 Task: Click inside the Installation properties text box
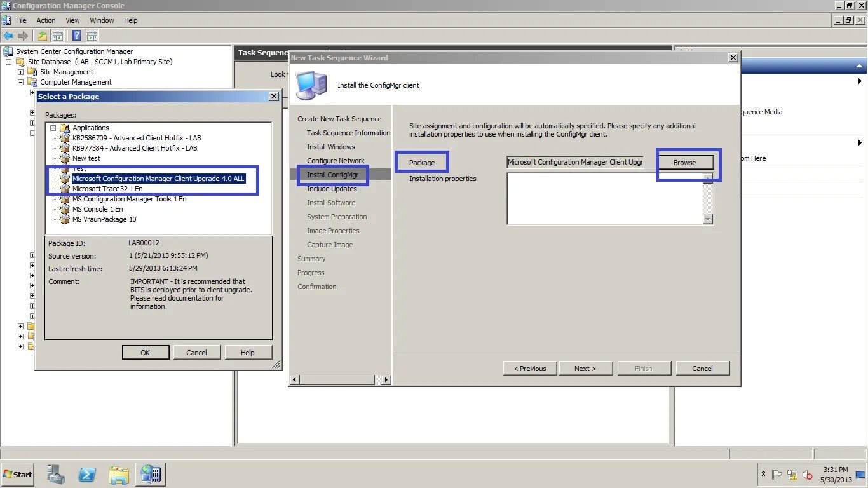click(604, 199)
